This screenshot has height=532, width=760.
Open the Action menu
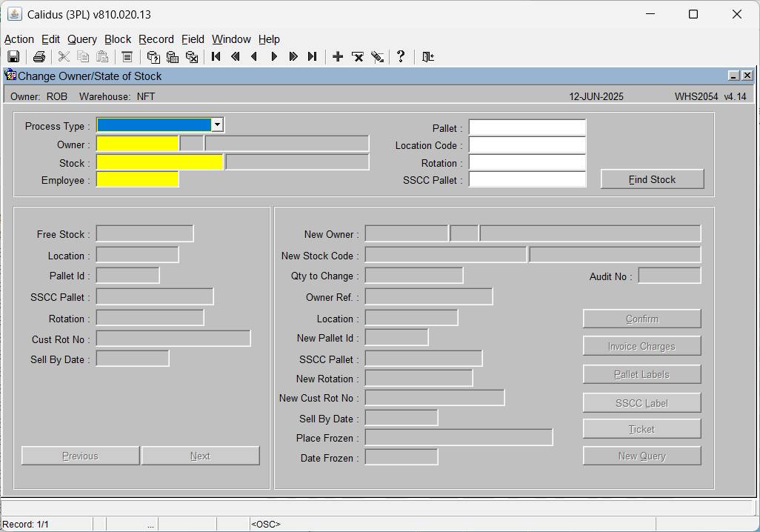tap(19, 39)
